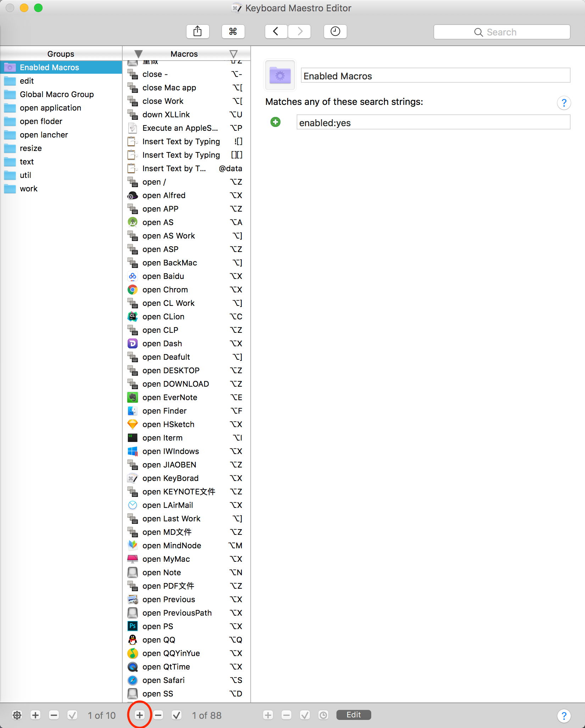
Task: Select the open AS macro
Action: click(x=186, y=222)
